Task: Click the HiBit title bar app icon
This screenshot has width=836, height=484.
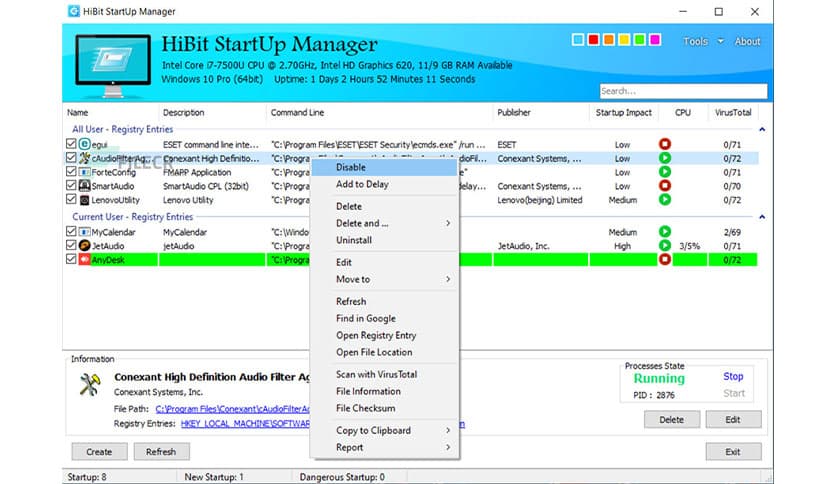Action: pyautogui.click(x=74, y=11)
